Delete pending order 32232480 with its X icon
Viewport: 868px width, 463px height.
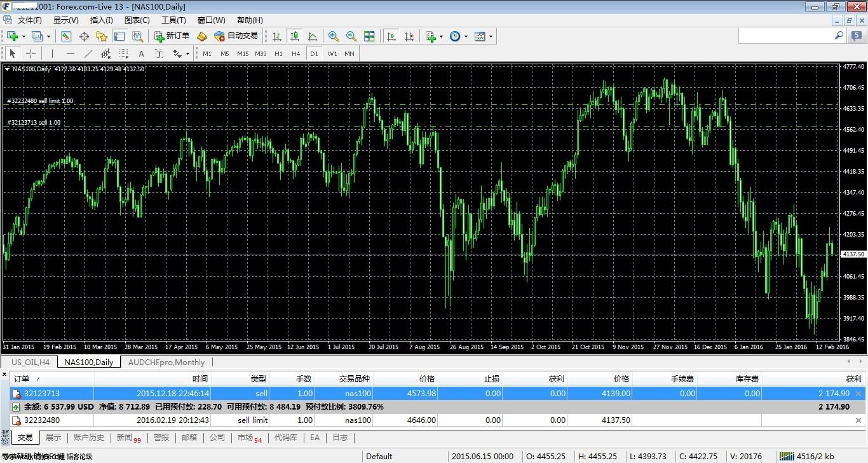click(x=858, y=420)
